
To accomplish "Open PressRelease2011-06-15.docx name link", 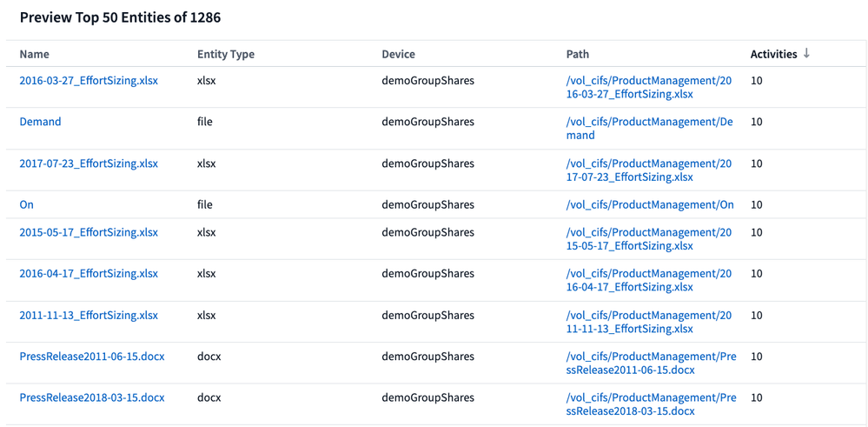I will pos(92,357).
